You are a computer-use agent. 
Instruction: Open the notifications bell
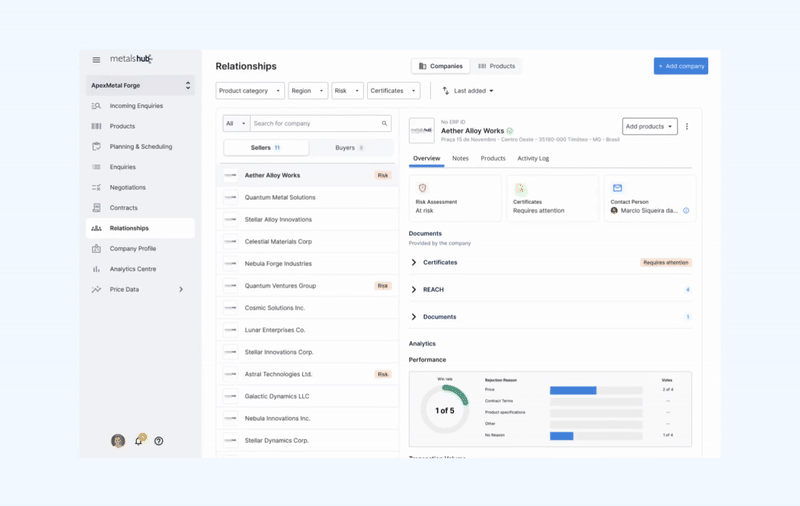139,440
